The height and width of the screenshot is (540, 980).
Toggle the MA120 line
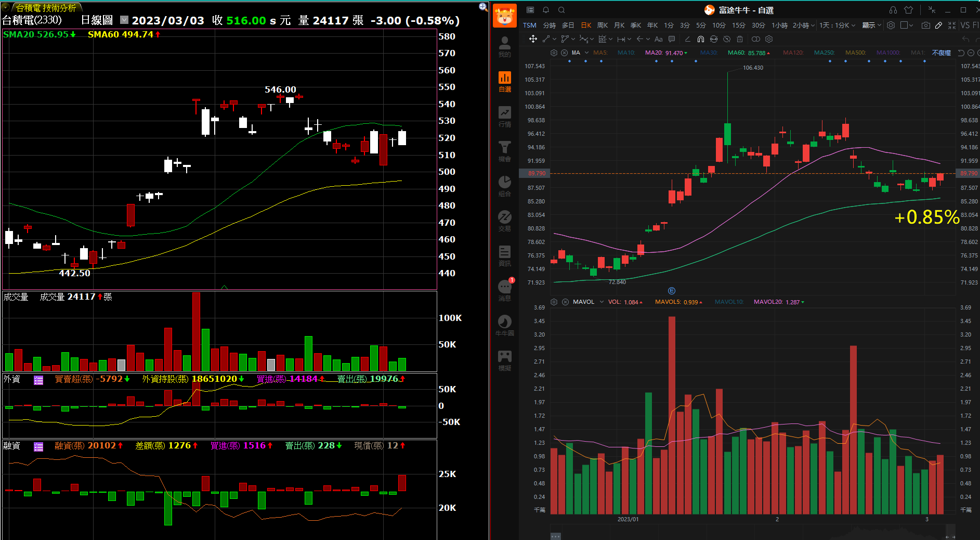(x=793, y=53)
